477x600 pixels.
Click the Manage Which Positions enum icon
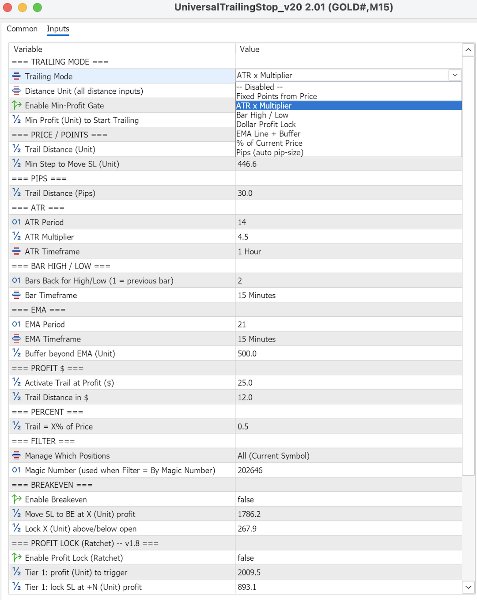[16, 455]
